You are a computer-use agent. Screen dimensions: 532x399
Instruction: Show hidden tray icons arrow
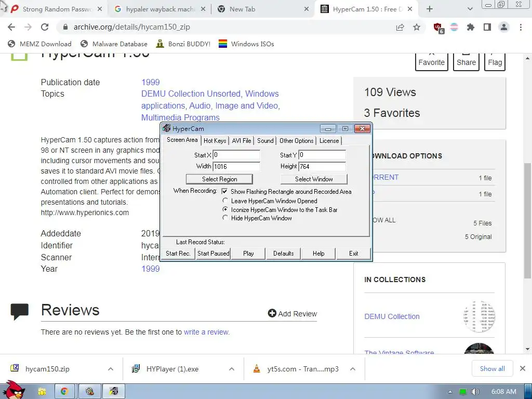[450, 392]
